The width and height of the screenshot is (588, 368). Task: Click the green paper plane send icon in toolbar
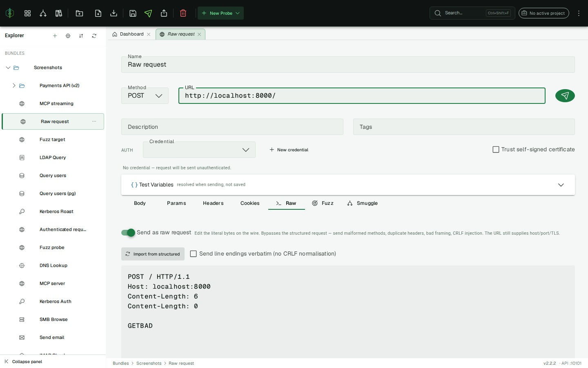pyautogui.click(x=148, y=13)
